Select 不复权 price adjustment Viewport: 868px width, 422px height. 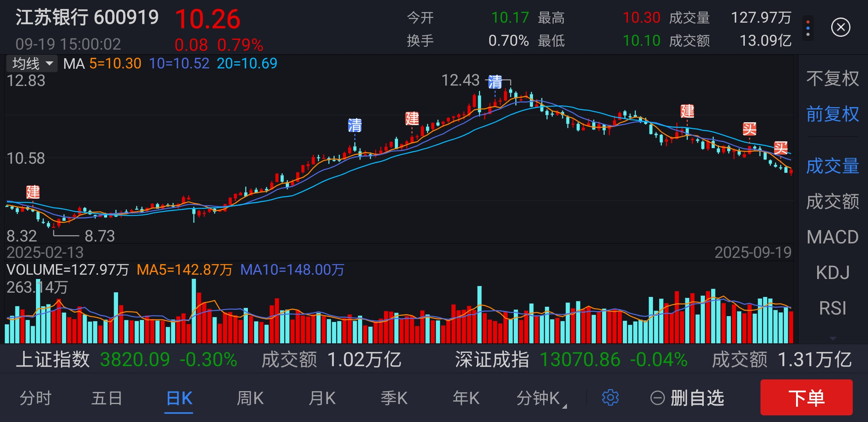coord(832,79)
